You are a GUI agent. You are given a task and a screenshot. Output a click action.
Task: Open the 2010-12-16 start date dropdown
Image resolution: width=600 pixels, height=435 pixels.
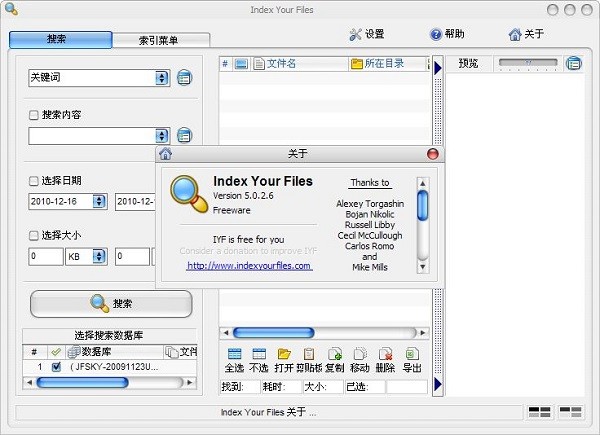point(99,201)
